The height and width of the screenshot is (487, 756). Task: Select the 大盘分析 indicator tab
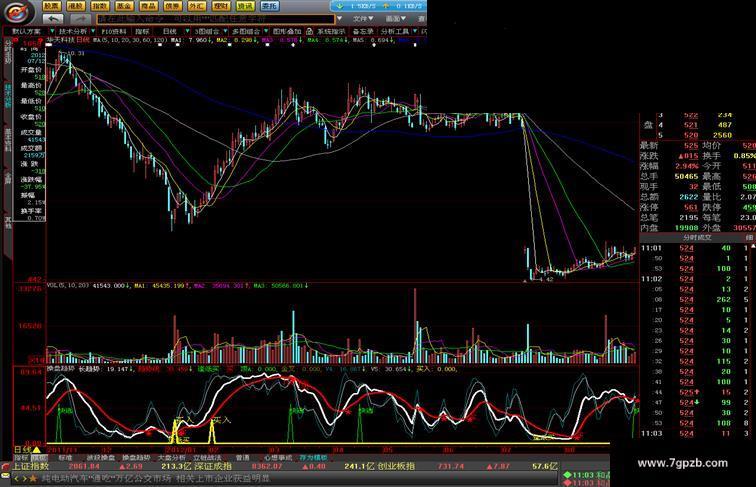[172, 458]
